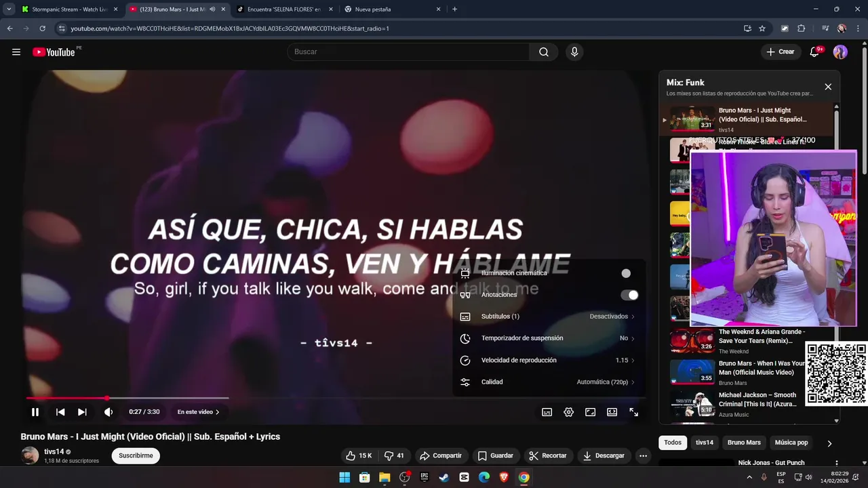This screenshot has width=868, height=488.
Task: Start voice search with the microphone
Action: [574, 52]
